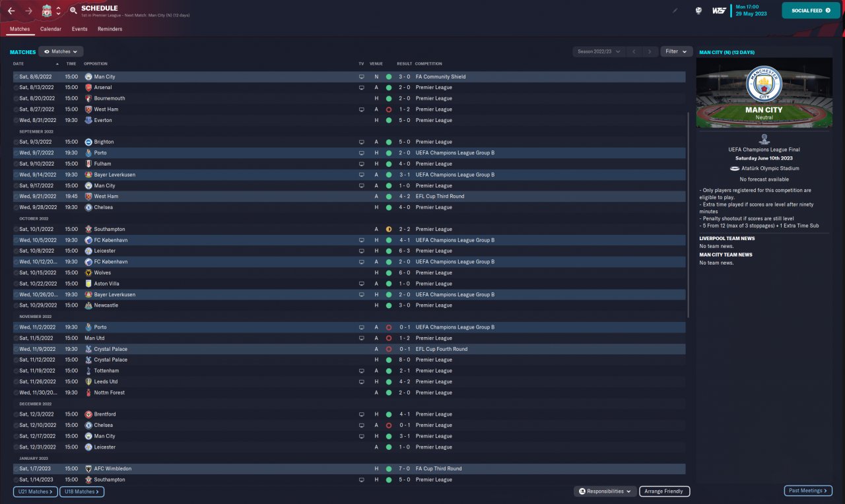Click the Bournemouth club badge
Image resolution: width=845 pixels, height=504 pixels.
pyautogui.click(x=88, y=98)
